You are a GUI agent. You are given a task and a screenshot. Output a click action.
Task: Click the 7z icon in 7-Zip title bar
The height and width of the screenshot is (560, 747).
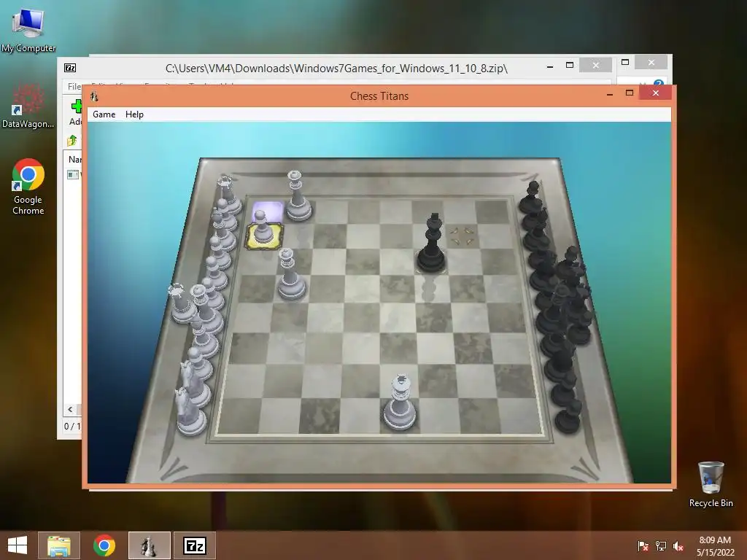click(x=70, y=68)
